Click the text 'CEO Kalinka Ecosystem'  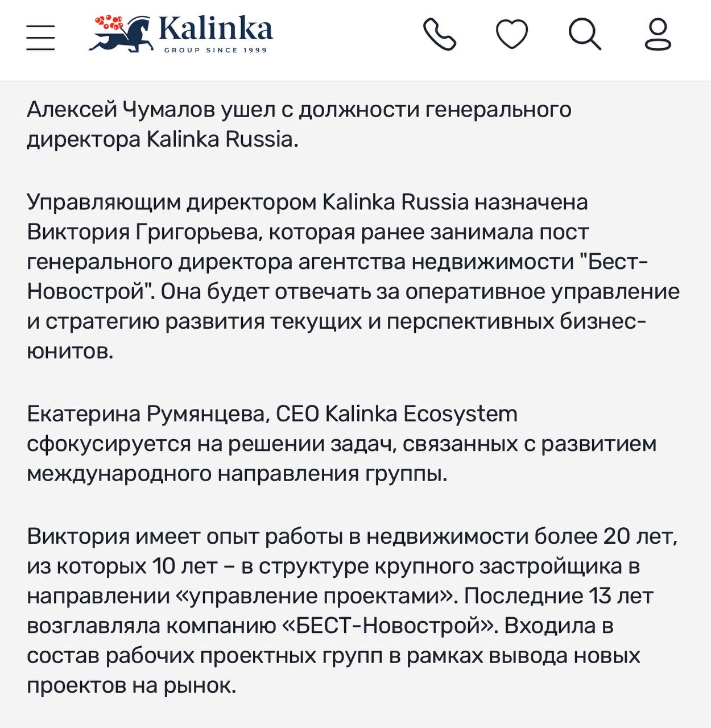[396, 413]
